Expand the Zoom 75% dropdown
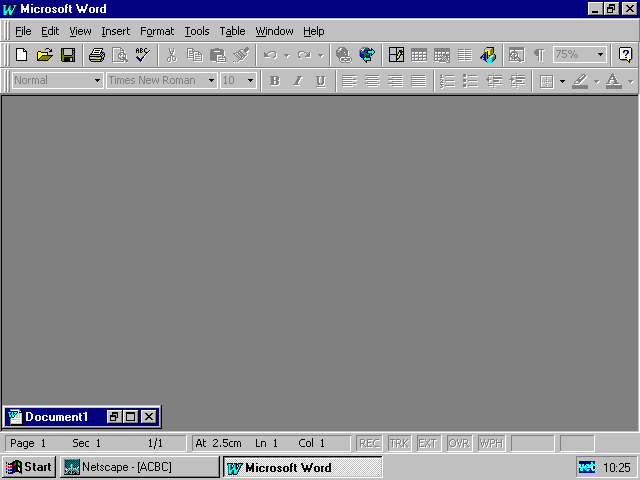 pos(600,55)
